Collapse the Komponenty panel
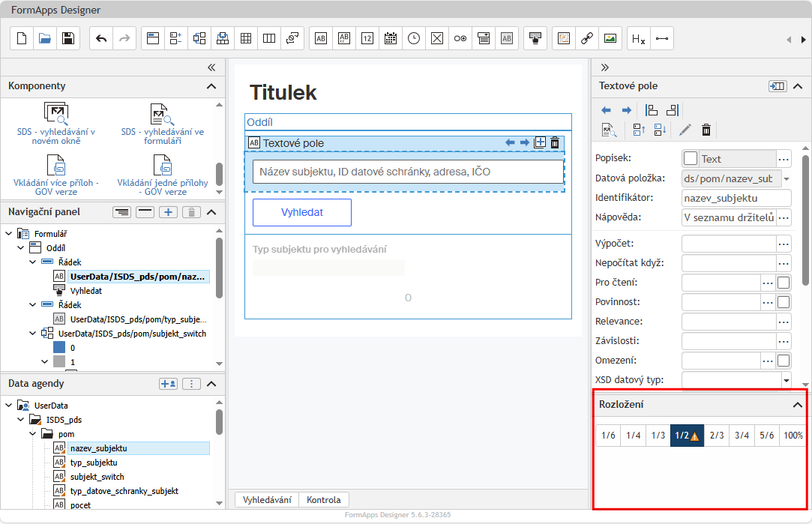The height and width of the screenshot is (524, 812). (211, 86)
